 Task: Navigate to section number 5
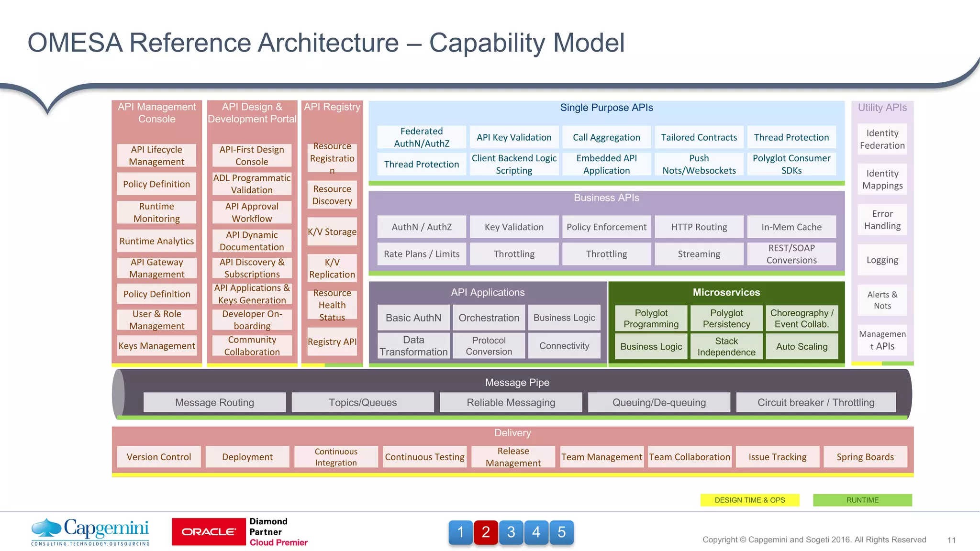pos(561,532)
